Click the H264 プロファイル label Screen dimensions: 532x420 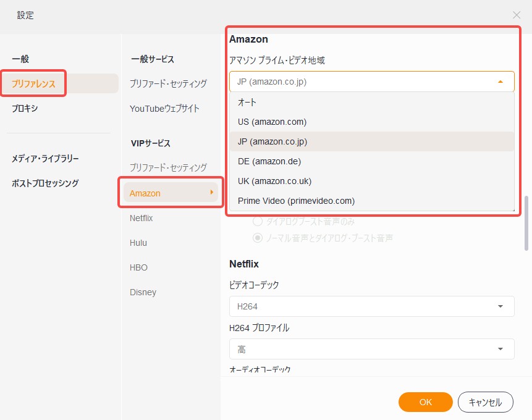(x=260, y=328)
